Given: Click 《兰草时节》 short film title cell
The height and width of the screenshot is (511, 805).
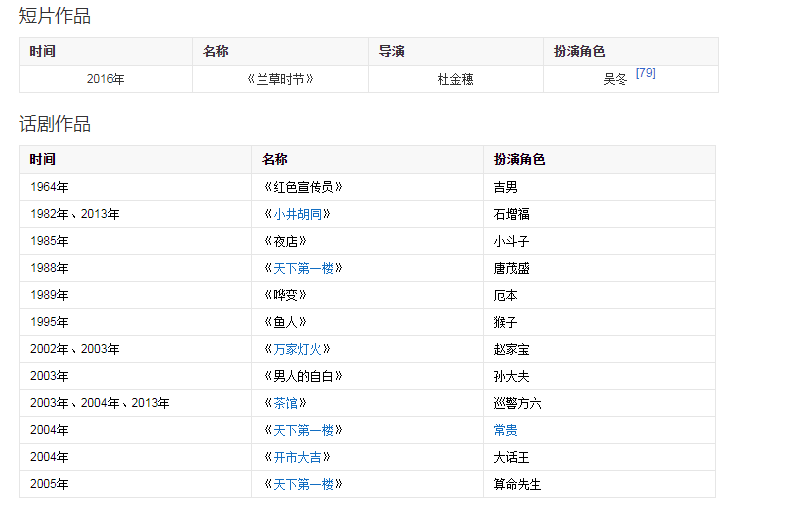Looking at the screenshot, I should (x=280, y=79).
